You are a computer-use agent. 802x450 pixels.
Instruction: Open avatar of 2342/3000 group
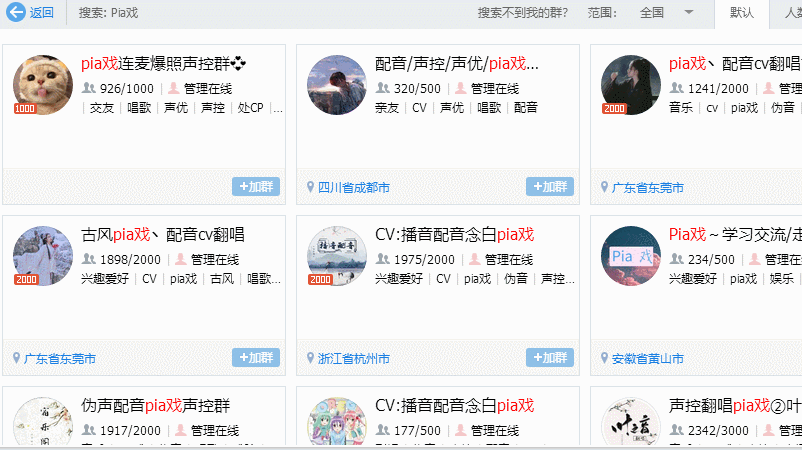(x=631, y=423)
